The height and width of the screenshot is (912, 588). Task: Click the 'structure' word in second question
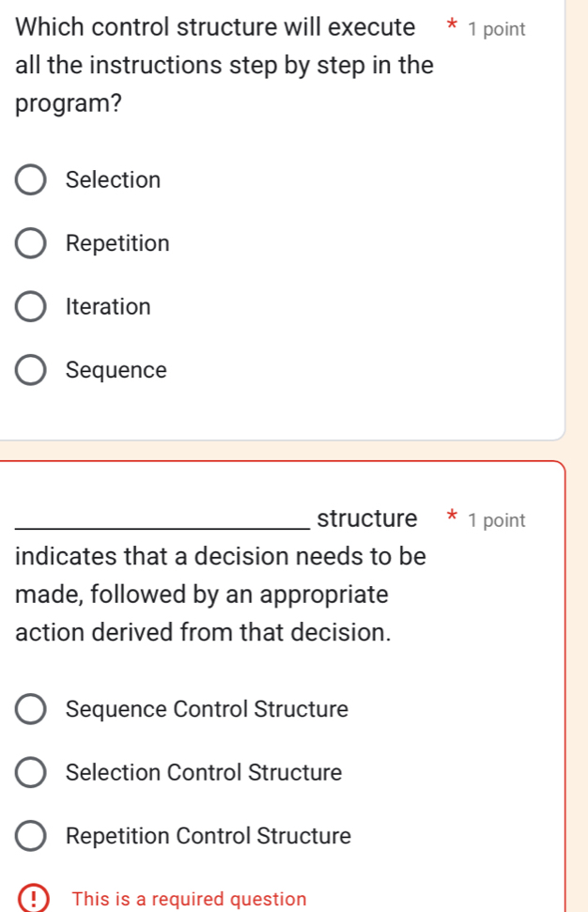(367, 518)
